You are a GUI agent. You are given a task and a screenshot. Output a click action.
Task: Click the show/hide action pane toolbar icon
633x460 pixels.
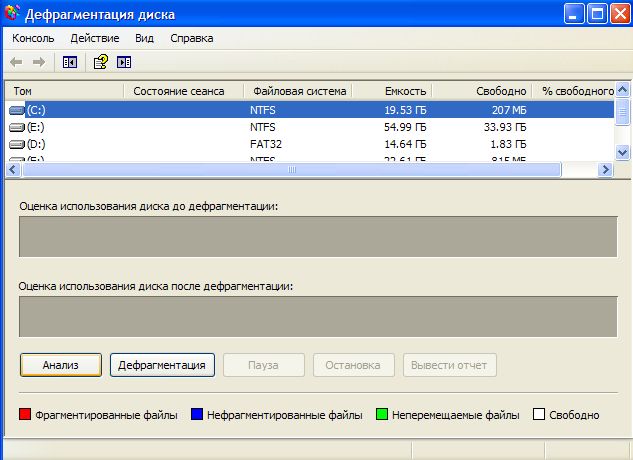[x=124, y=62]
